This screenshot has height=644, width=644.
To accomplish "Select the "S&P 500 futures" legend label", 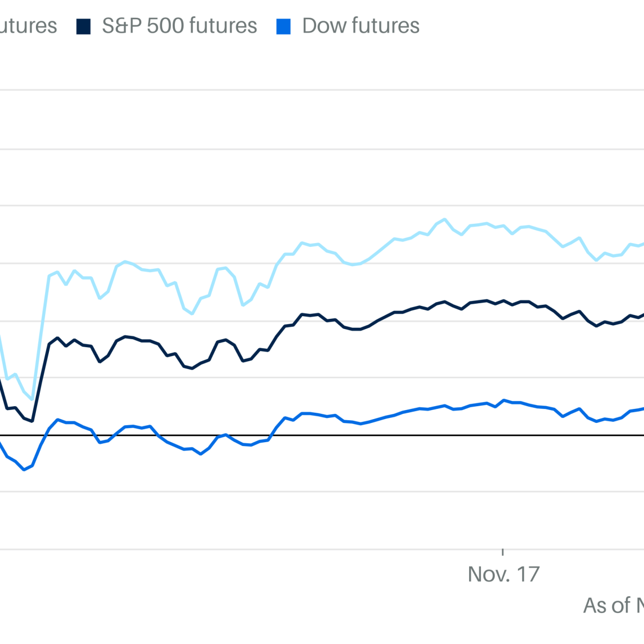I will [x=179, y=26].
